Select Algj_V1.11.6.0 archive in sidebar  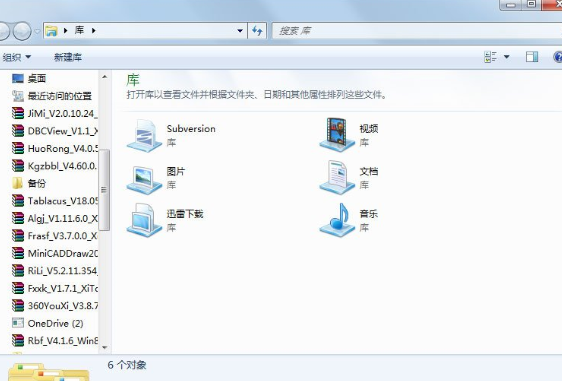[x=54, y=218]
